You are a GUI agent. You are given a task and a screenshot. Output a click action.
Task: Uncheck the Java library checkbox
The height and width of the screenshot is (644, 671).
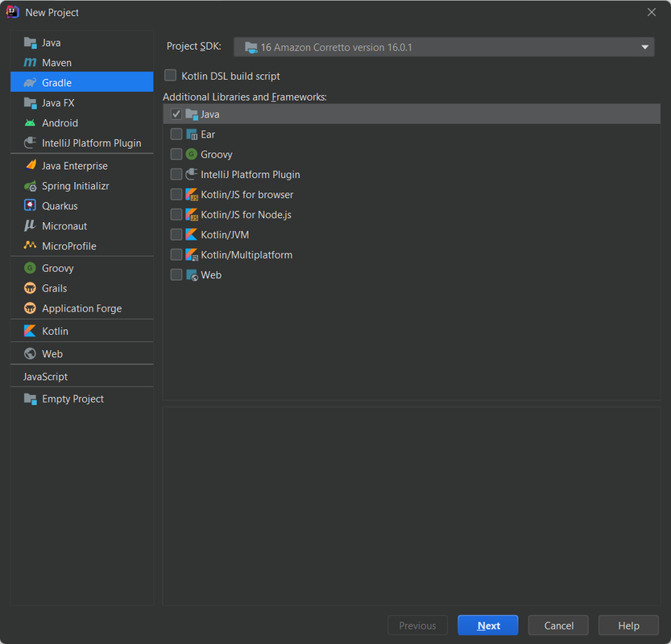tap(176, 114)
